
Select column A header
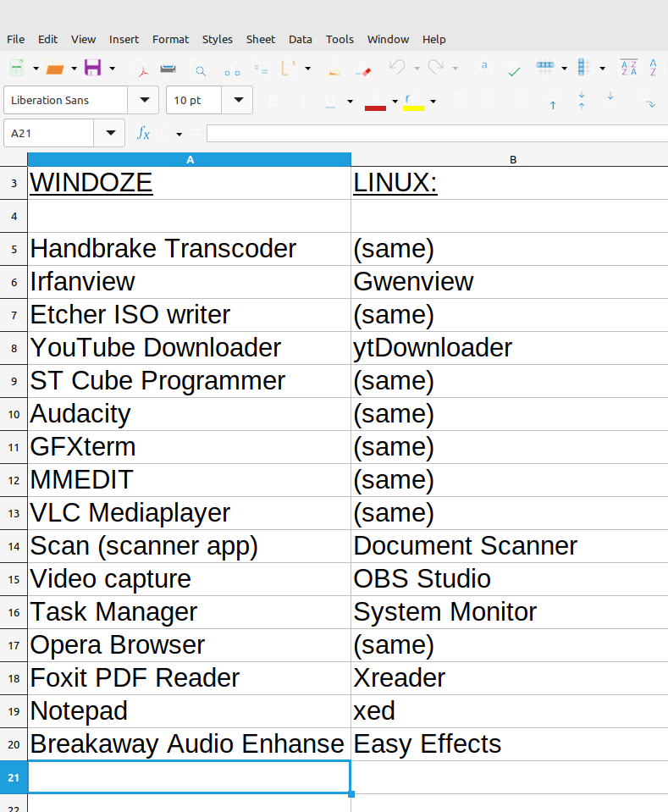pos(190,159)
